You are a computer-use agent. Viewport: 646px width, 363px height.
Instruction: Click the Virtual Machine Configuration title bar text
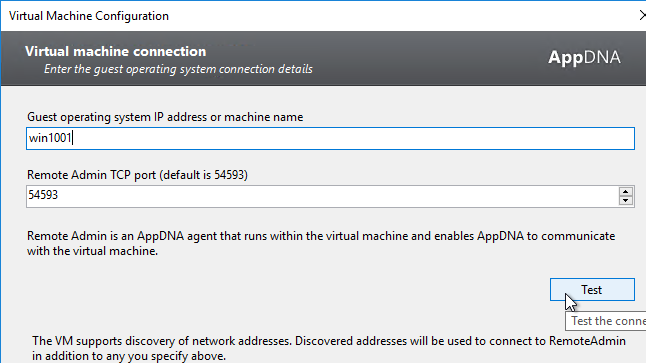pos(89,16)
